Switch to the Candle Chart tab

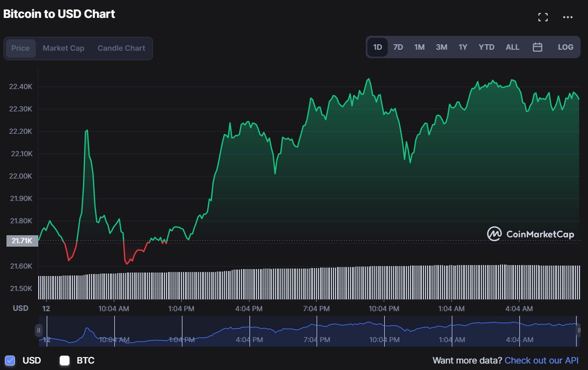pos(121,48)
